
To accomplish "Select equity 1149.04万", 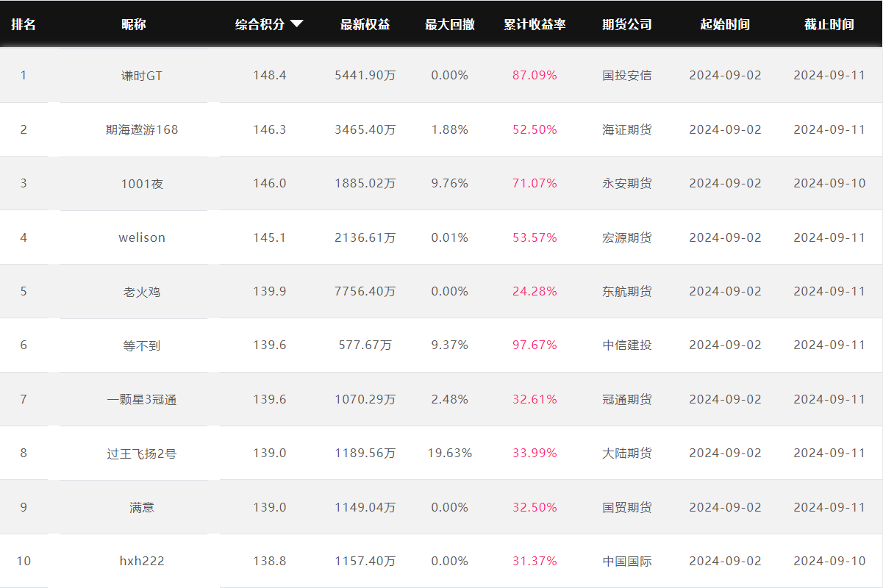I will pyautogui.click(x=365, y=507).
